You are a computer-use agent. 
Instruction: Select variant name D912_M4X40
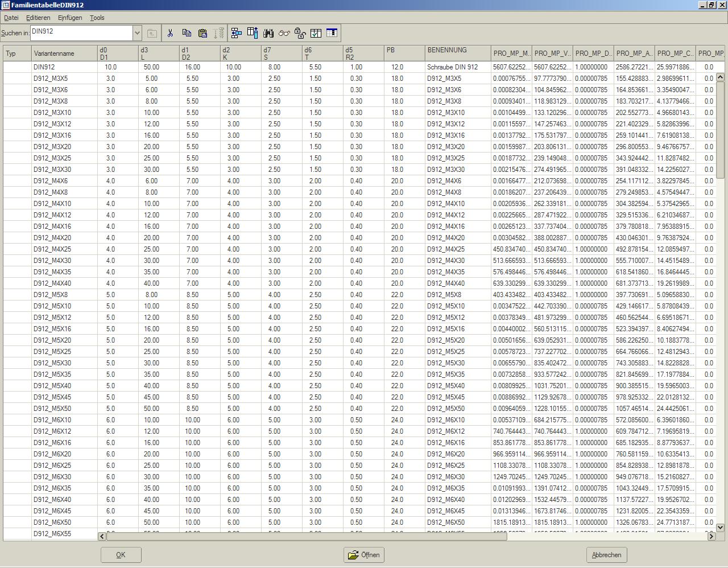pyautogui.click(x=52, y=283)
